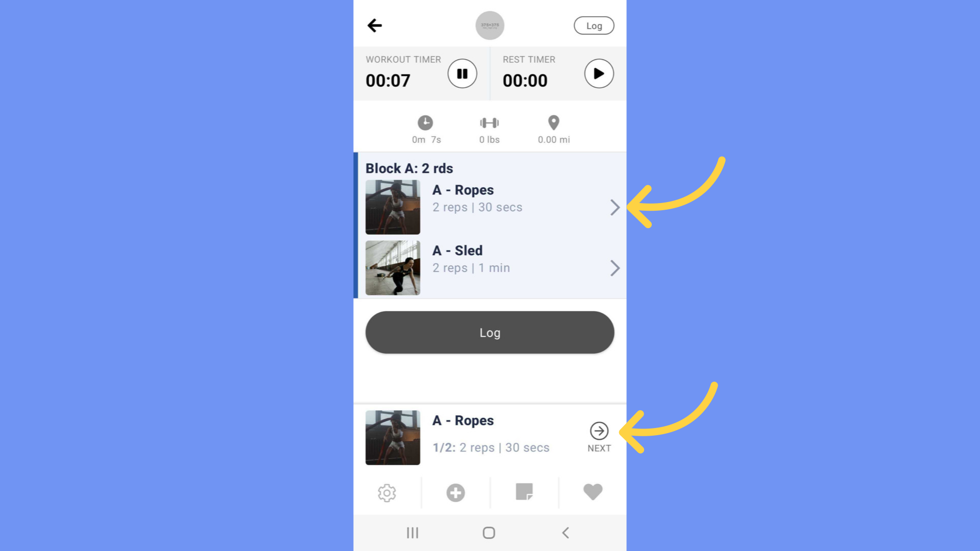The width and height of the screenshot is (980, 551).
Task: Open settings gear icon
Action: 387,492
